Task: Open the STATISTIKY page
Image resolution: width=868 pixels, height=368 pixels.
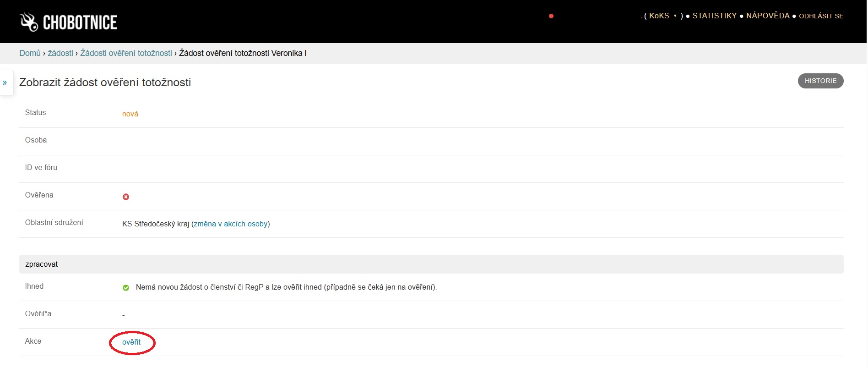Action: (714, 16)
